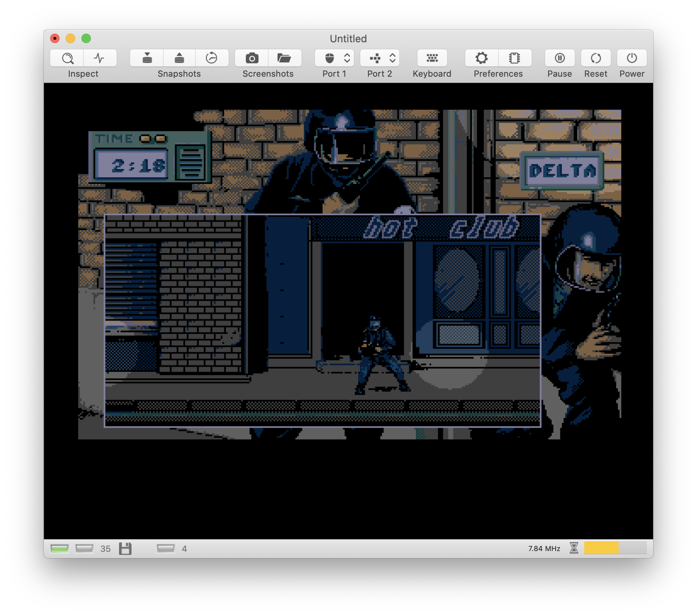The width and height of the screenshot is (697, 616).
Task: Close the Untitled emulator window
Action: [55, 38]
